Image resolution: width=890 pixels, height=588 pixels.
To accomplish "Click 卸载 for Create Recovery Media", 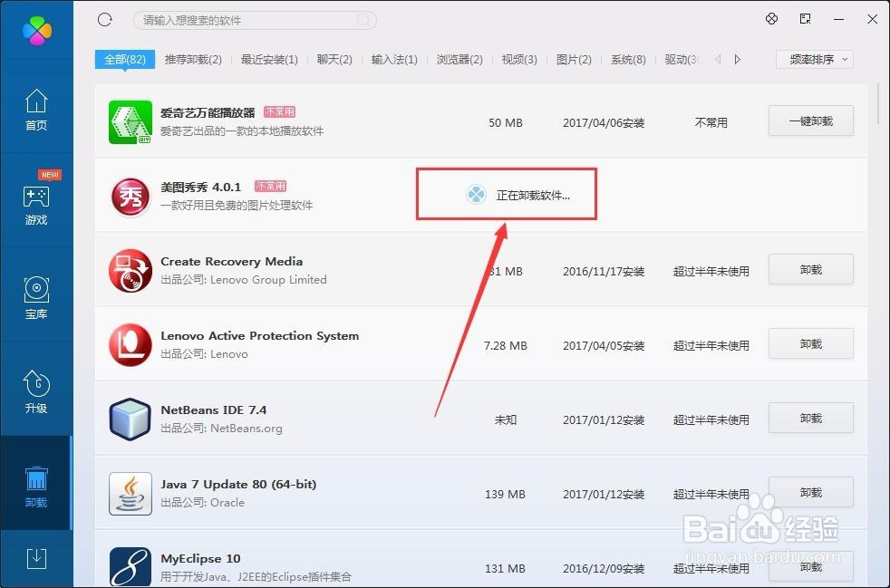I will click(x=810, y=270).
